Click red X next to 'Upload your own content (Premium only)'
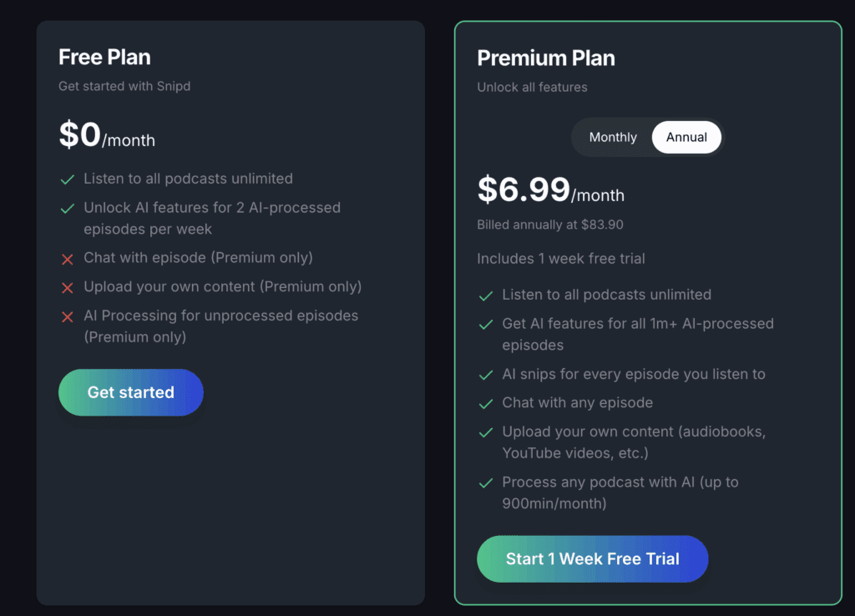This screenshot has width=855, height=616. (x=68, y=288)
